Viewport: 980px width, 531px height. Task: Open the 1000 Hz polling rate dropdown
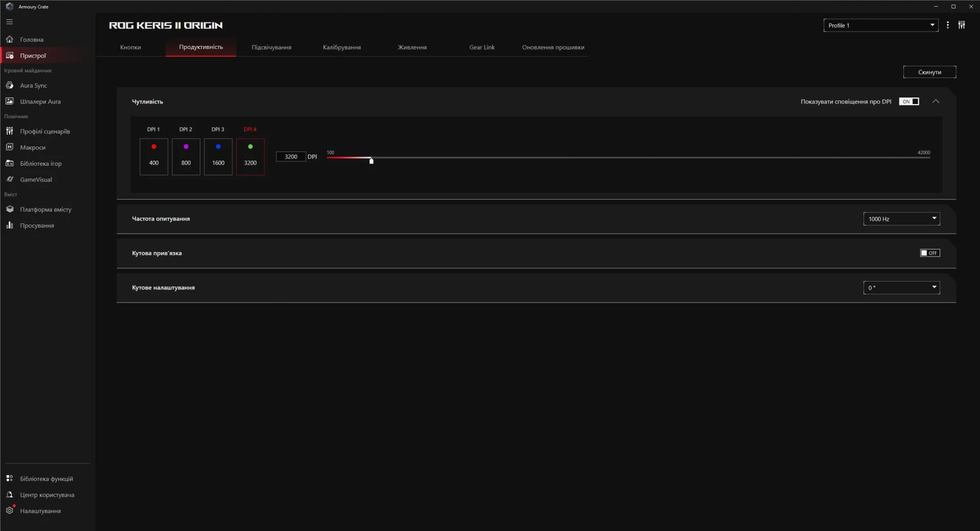click(x=901, y=219)
